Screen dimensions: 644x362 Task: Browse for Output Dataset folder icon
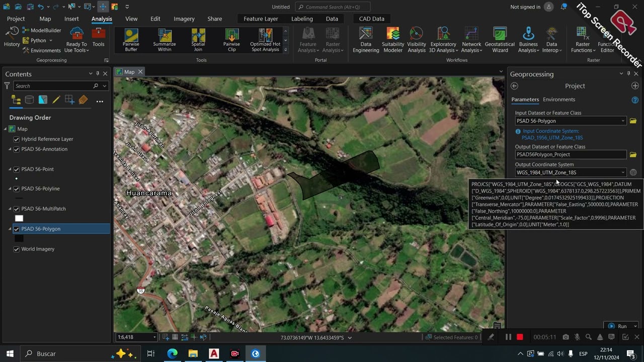(x=633, y=155)
